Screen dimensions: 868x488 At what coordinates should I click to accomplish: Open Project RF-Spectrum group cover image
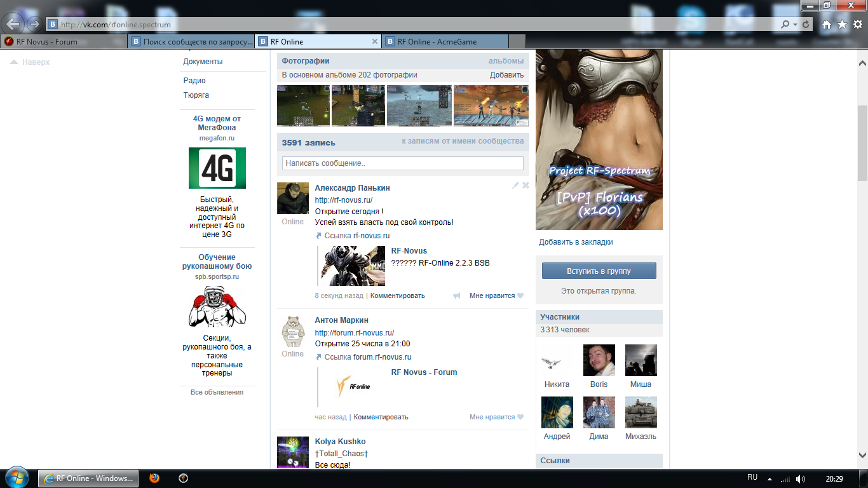click(x=599, y=140)
